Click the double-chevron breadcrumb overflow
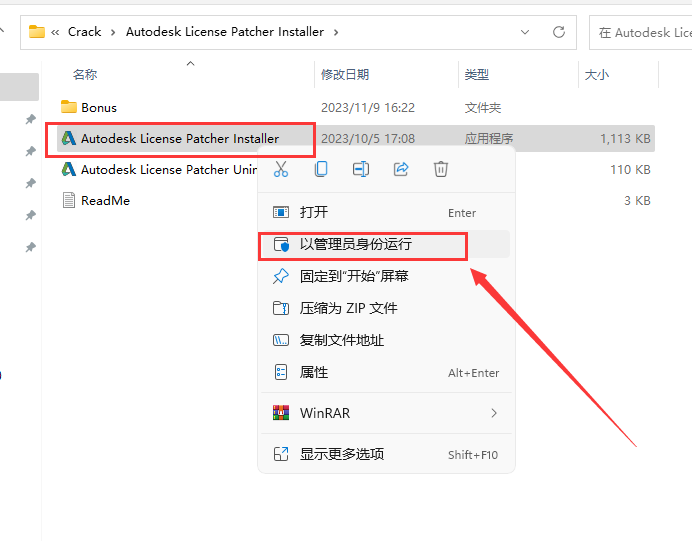The width and height of the screenshot is (692, 541). (x=55, y=32)
